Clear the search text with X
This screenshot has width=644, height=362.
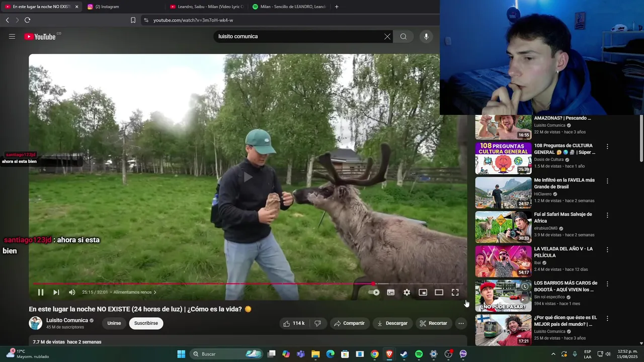(x=387, y=36)
